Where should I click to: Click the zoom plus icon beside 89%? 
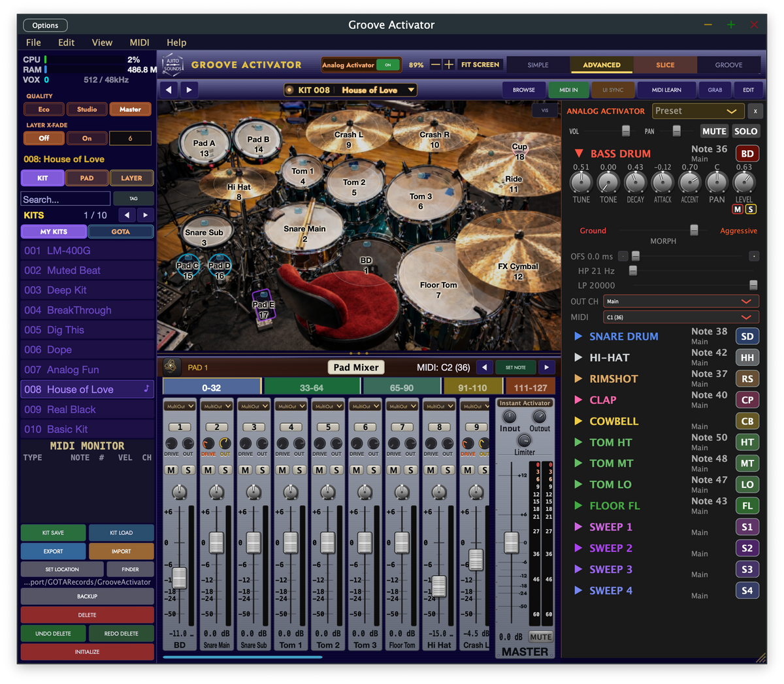pos(449,64)
